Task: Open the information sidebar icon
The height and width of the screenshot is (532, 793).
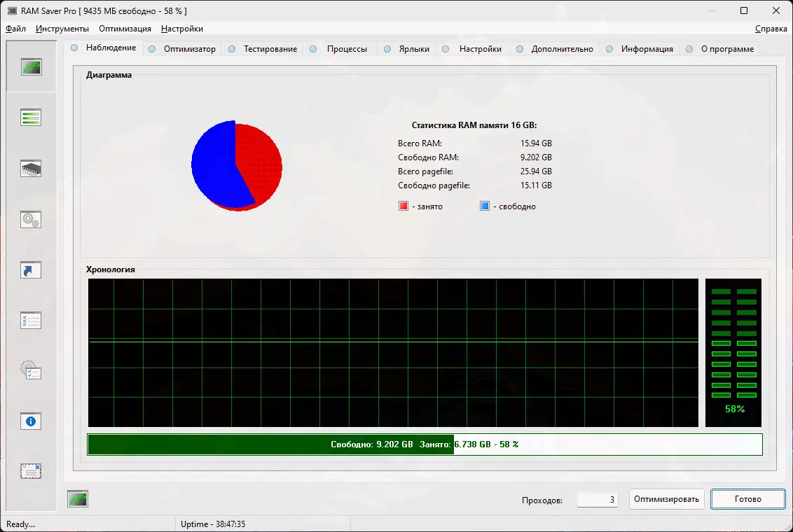Action: coord(31,421)
